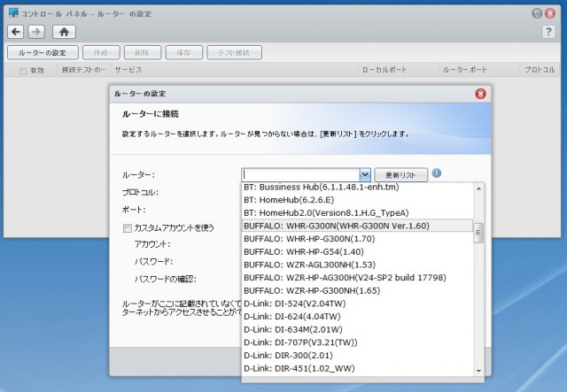
Task: Click the blue info icon beside 更新リスト
Action: 437,173
